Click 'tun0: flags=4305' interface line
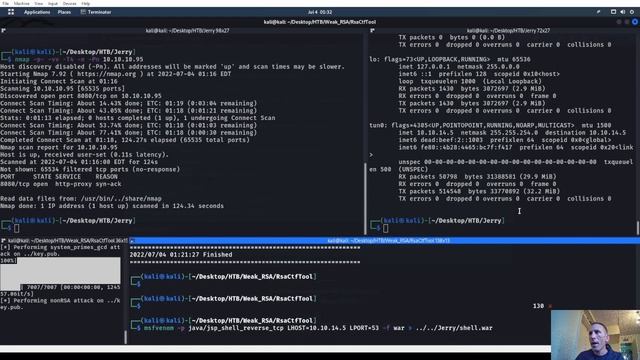The image size is (640, 360). pos(490,125)
